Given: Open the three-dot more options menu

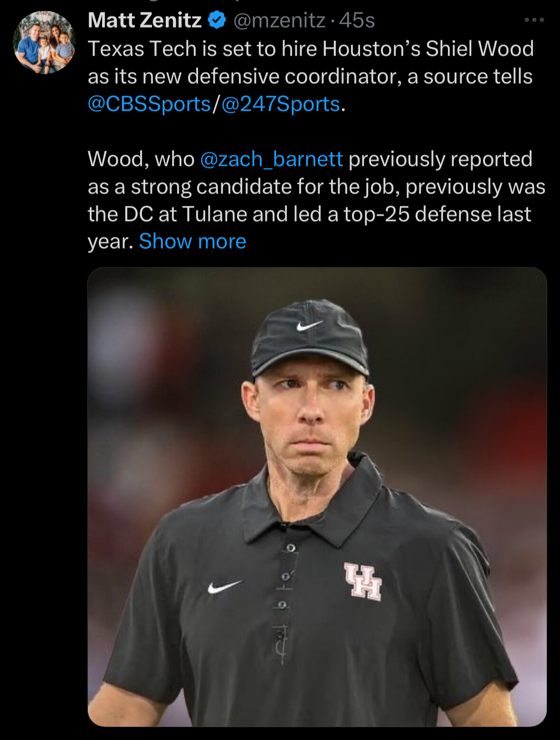Looking at the screenshot, I should click(x=534, y=20).
